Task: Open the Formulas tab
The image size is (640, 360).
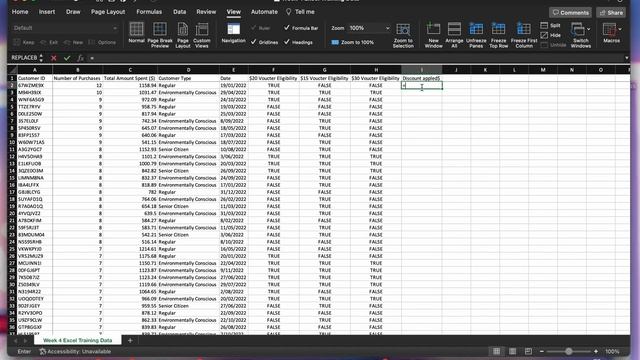Action: pyautogui.click(x=149, y=12)
